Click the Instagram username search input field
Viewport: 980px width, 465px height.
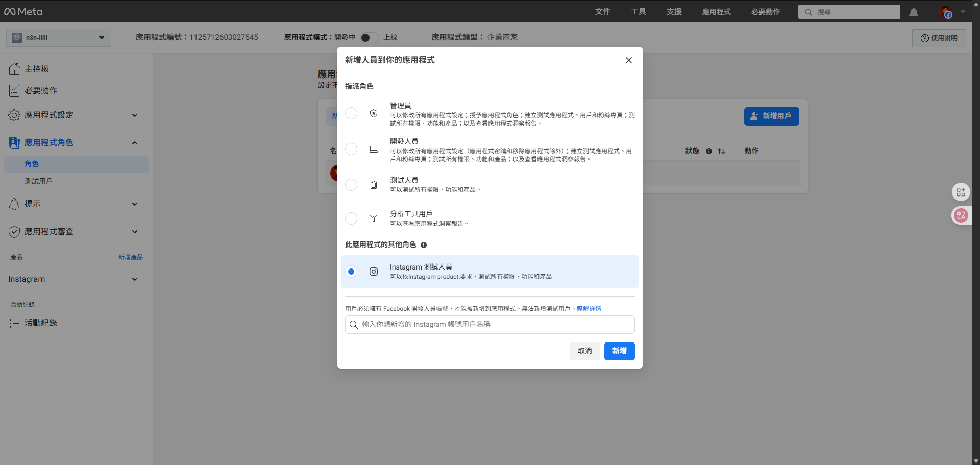coord(489,324)
